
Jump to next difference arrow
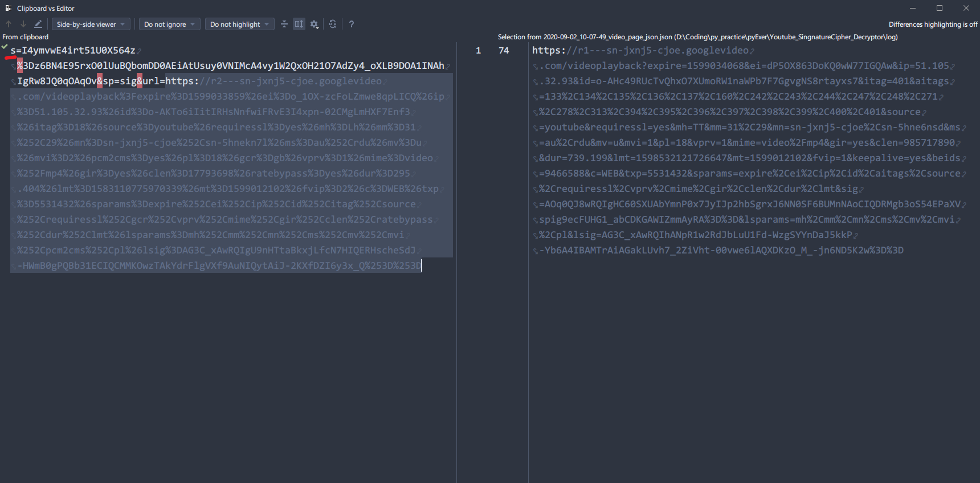click(23, 24)
